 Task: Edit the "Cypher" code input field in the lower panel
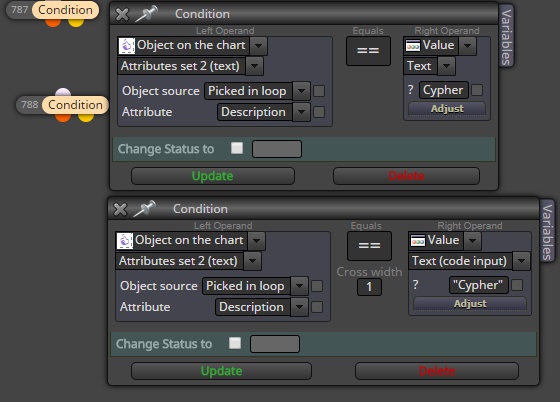(478, 285)
